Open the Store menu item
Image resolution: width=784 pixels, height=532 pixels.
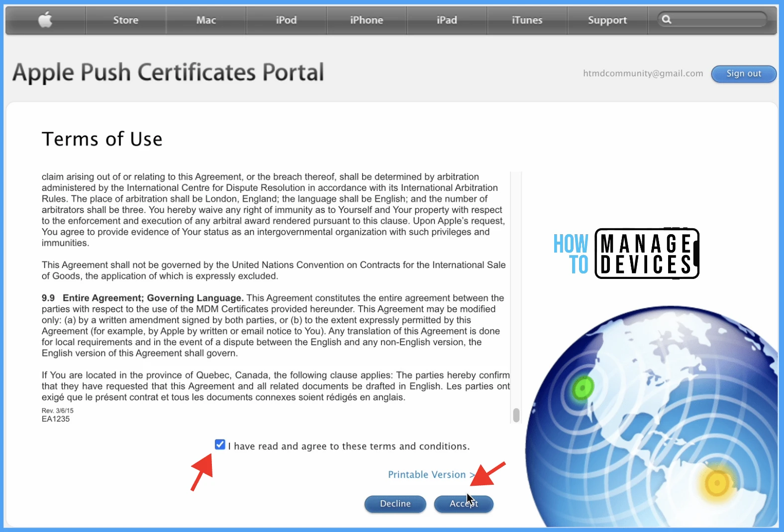[x=125, y=20]
